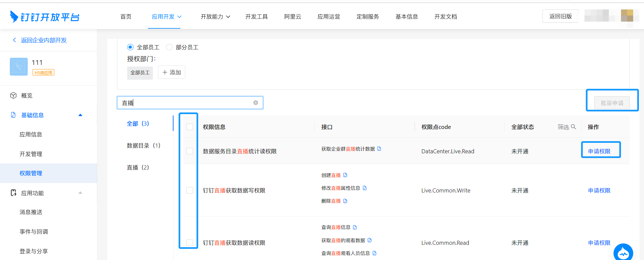
Task: Open 权限管理 in the sidebar
Action: coord(31,173)
